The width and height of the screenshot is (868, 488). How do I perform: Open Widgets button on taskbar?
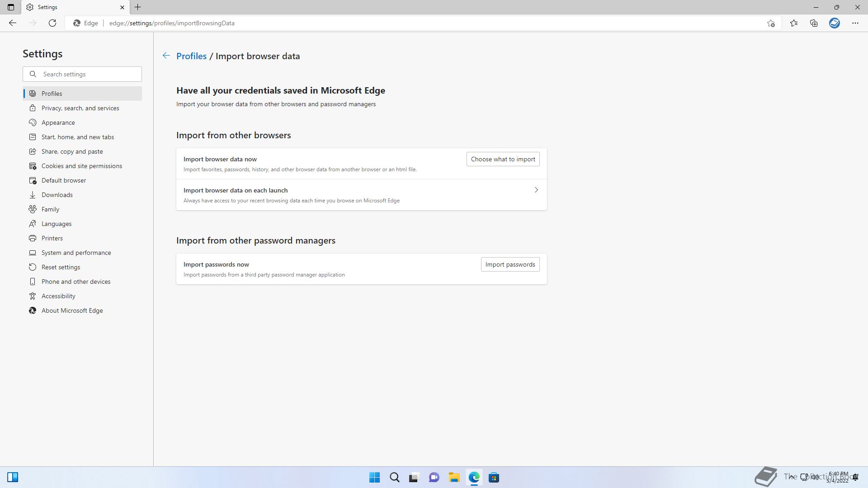[x=13, y=477]
